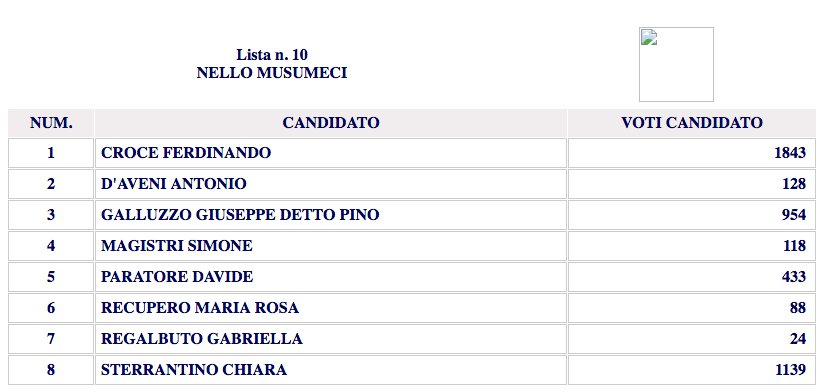Select candidate RECUPERO MARIA ROSA
The image size is (824, 392).
(200, 308)
